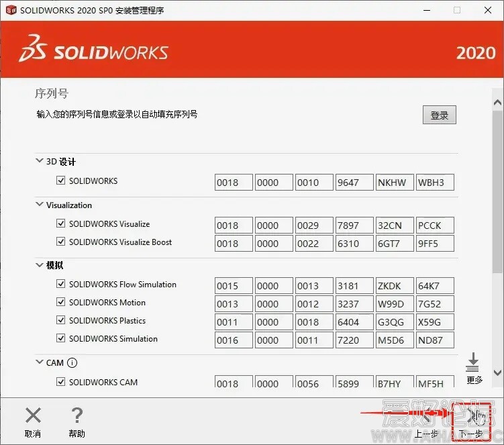Image resolution: width=504 pixels, height=445 pixels.
Task: Click the SOLIDWORKS title bar app icon
Action: (11, 10)
